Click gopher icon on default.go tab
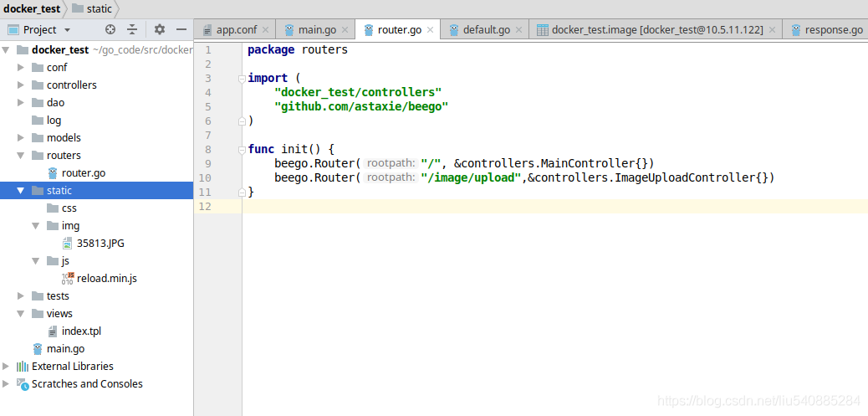 click(x=454, y=30)
